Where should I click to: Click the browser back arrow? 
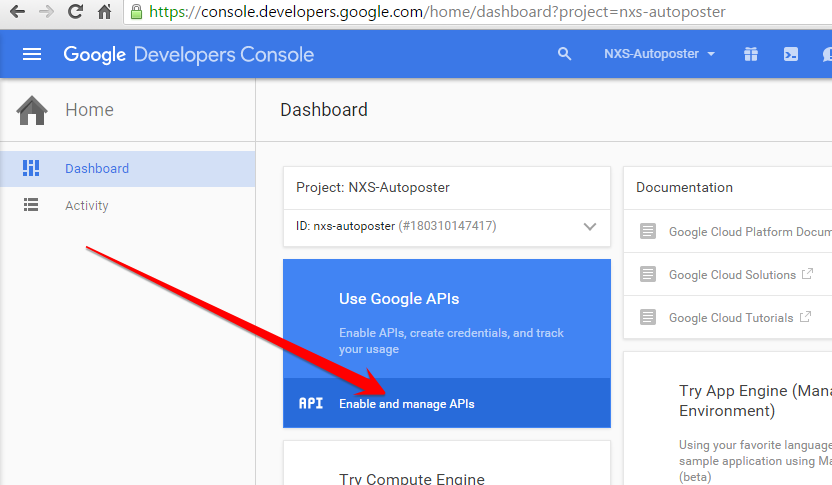tap(17, 12)
